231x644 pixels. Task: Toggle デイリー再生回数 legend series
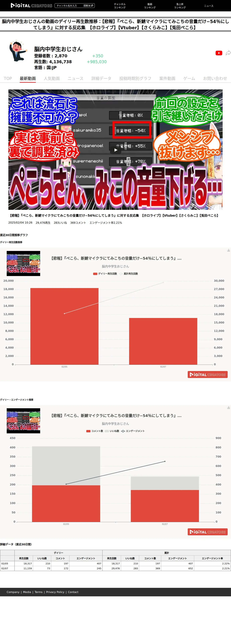[105, 274]
